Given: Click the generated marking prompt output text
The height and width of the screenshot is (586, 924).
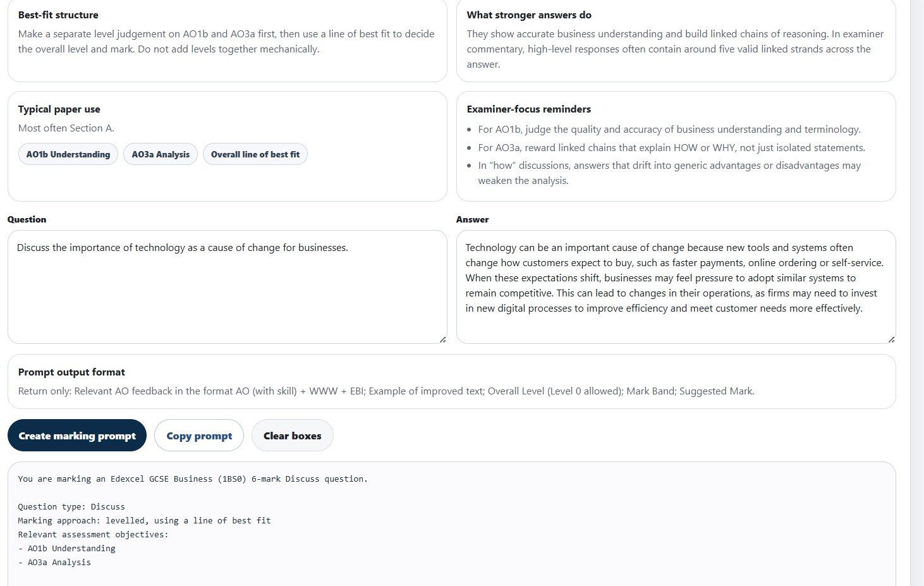Looking at the screenshot, I should pos(192,479).
